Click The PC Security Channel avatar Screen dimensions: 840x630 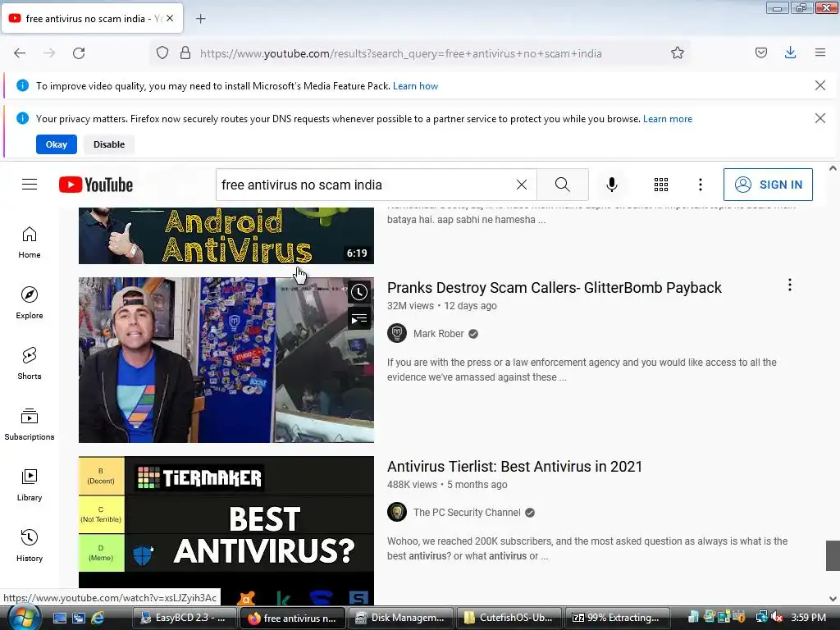[397, 513]
